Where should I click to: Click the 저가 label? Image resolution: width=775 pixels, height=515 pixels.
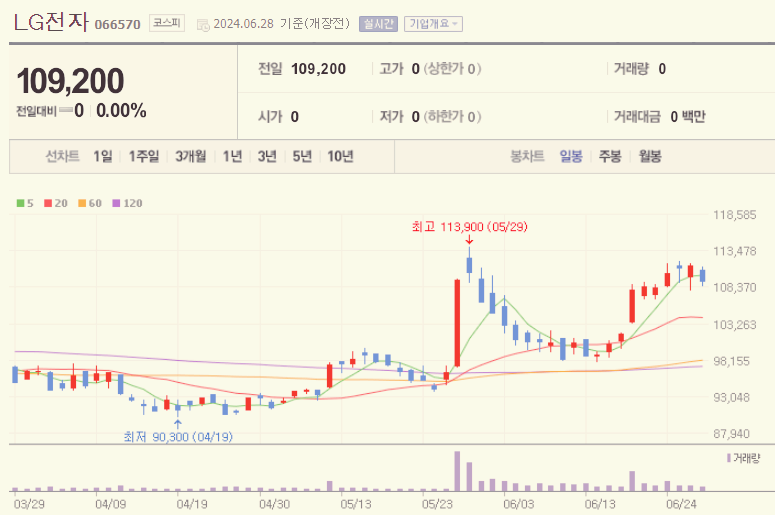[x=391, y=117]
